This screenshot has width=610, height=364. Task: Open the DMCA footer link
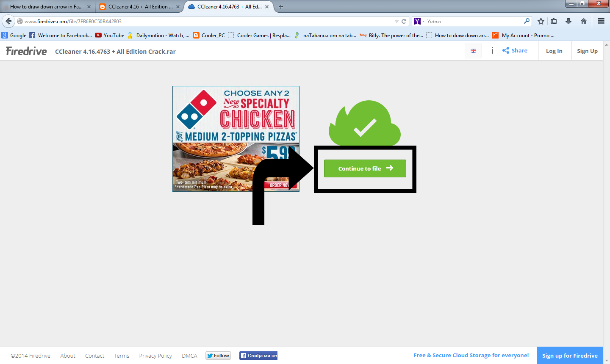coord(189,356)
